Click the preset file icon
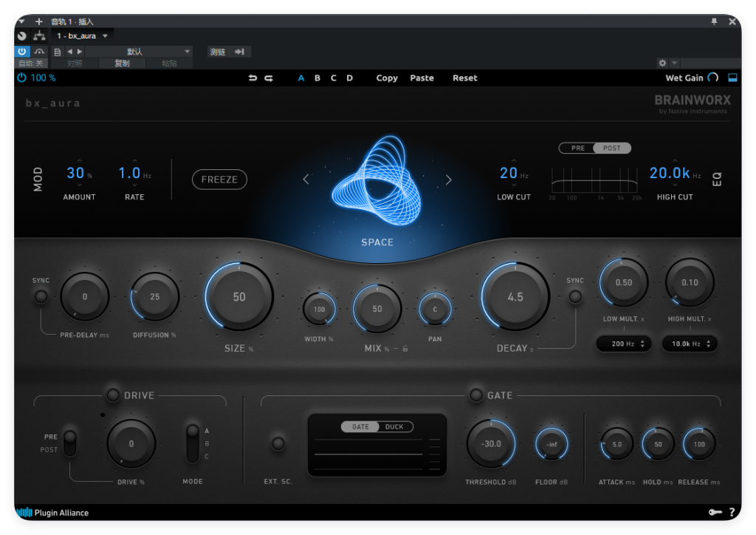This screenshot has width=756, height=535. [58, 52]
